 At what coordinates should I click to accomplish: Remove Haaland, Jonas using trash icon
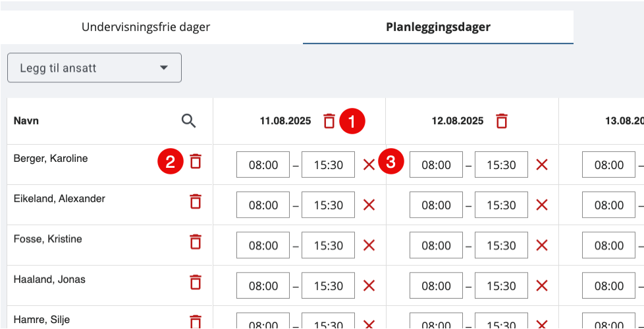click(196, 282)
